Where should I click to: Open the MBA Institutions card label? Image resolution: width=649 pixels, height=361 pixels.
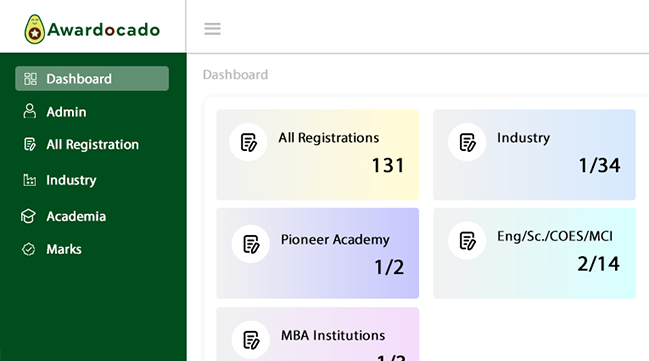click(x=333, y=335)
